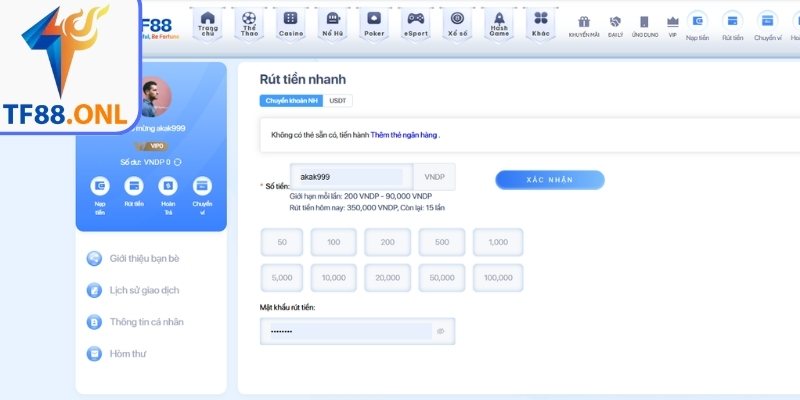This screenshot has height=400, width=800.
Task: Focus the Mật khẩu rút tiền password field
Action: click(357, 331)
